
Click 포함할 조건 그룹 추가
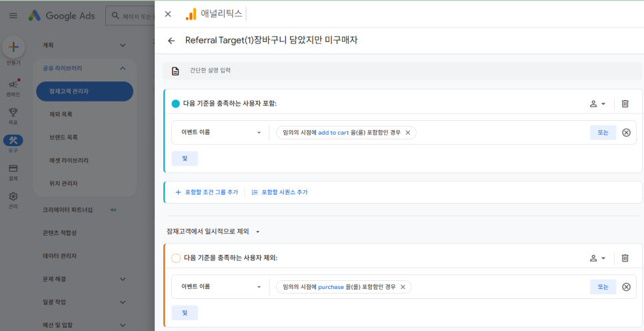click(207, 192)
